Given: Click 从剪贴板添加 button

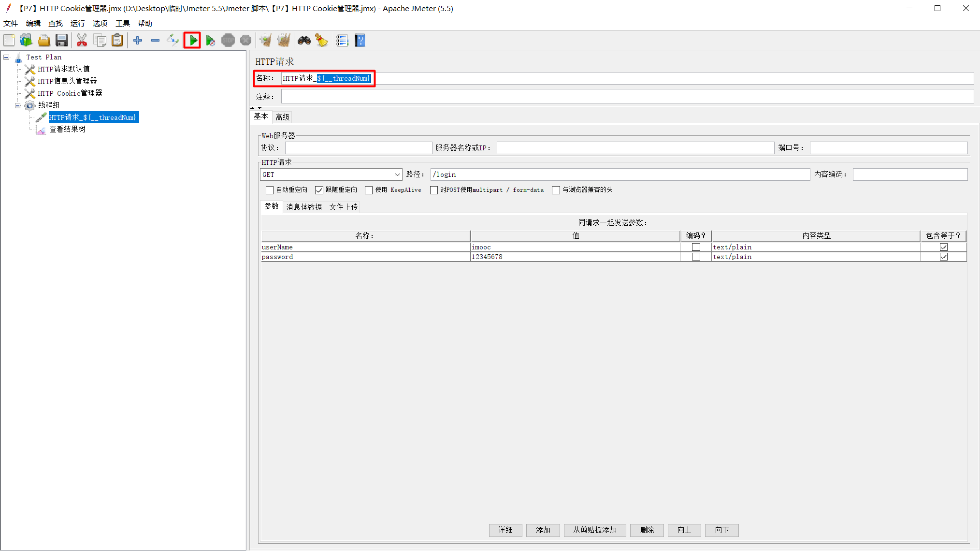Looking at the screenshot, I should [x=595, y=530].
